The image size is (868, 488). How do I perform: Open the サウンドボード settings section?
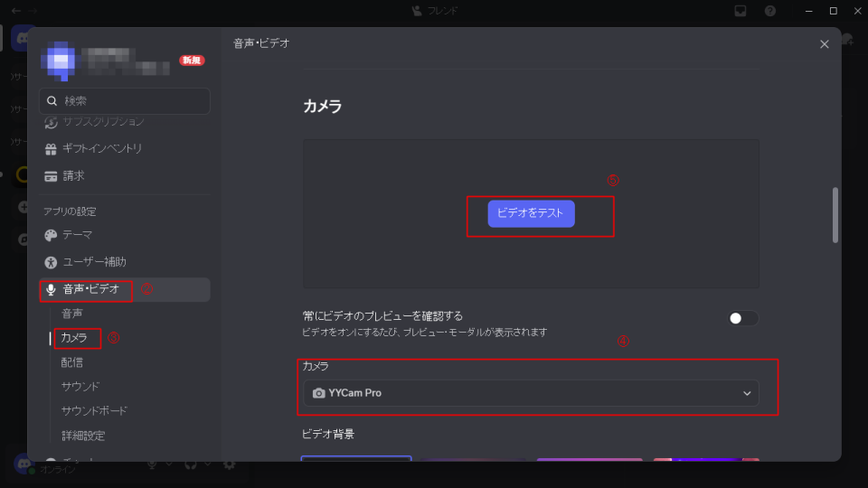click(x=94, y=411)
